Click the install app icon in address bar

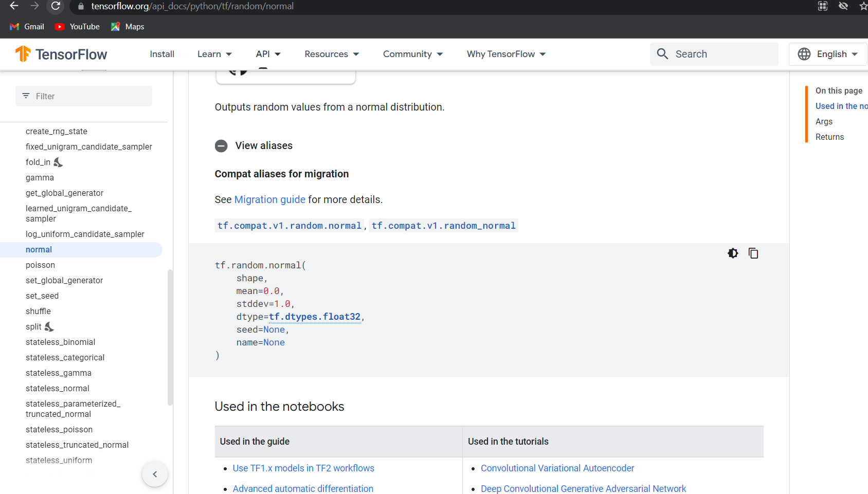[823, 6]
